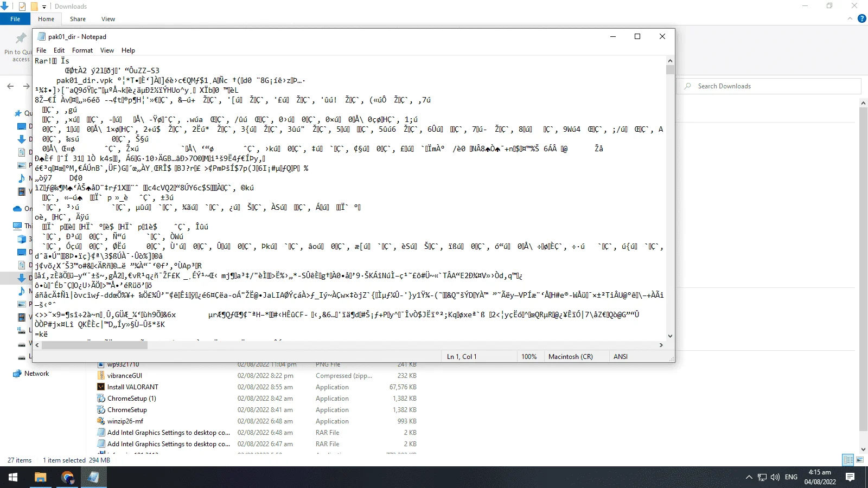Click Notepad's vertical scrollbar thumb
The width and height of the screenshot is (868, 488).
pyautogui.click(x=670, y=69)
